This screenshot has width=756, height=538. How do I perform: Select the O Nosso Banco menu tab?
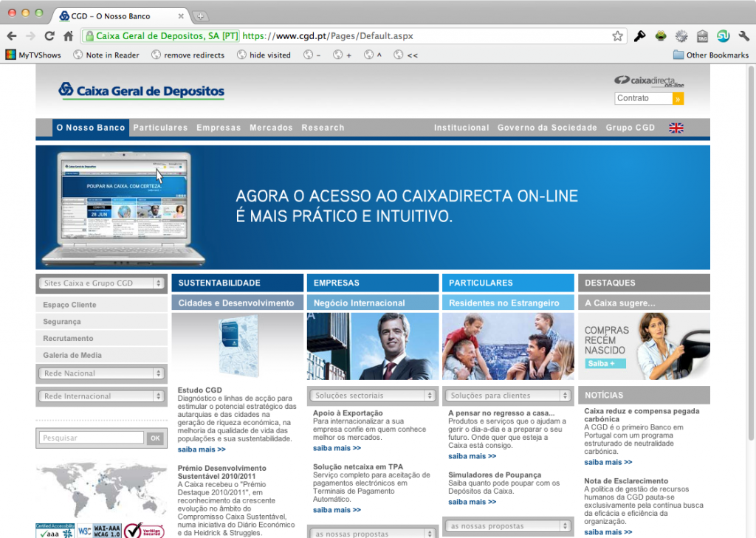point(91,128)
